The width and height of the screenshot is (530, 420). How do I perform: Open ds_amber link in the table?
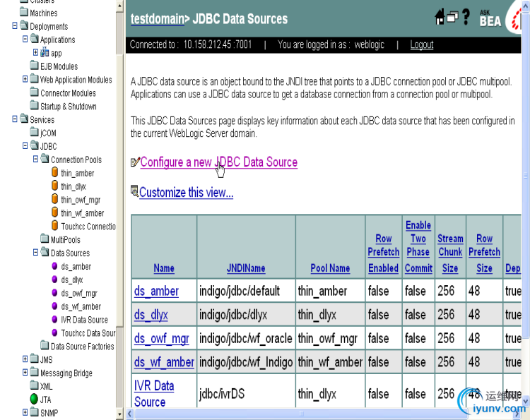coord(156,291)
